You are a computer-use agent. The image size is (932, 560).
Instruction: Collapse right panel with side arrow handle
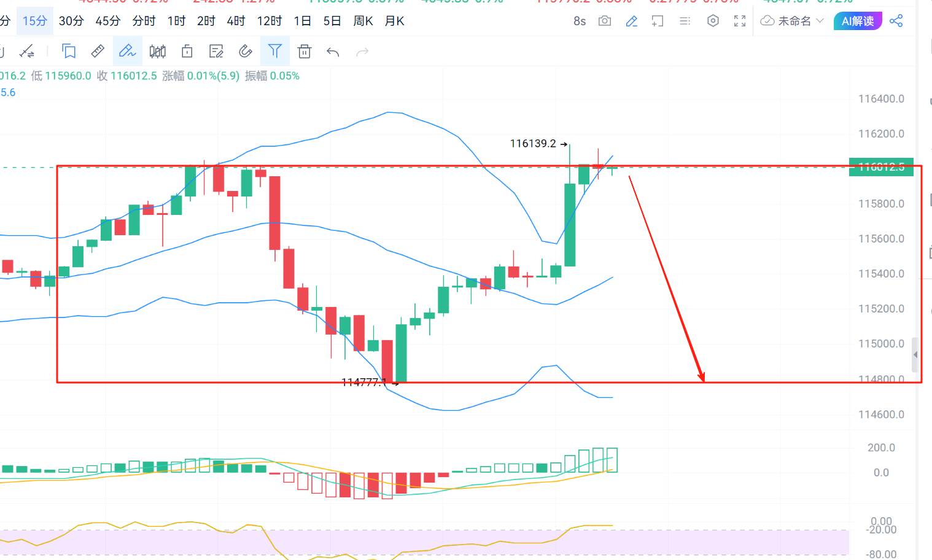915,355
